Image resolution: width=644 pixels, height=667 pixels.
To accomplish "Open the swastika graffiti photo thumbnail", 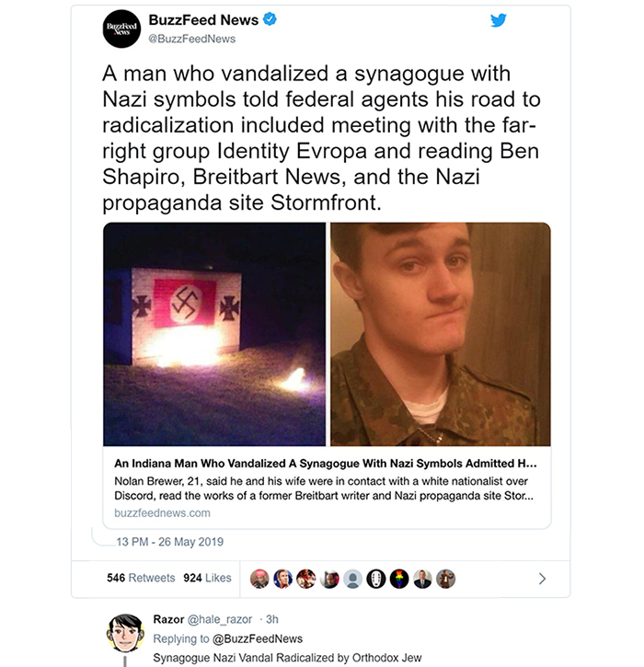I will pos(214,334).
